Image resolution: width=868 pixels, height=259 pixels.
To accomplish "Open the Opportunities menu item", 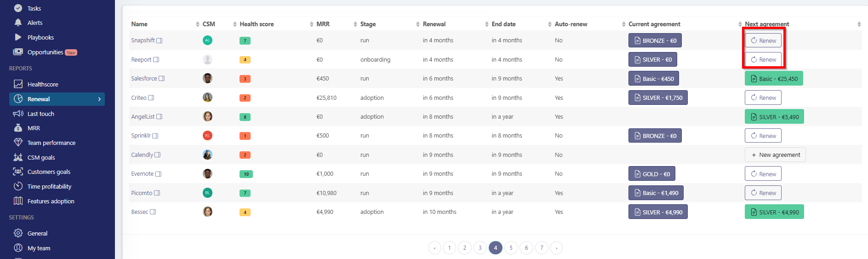I will pos(45,52).
